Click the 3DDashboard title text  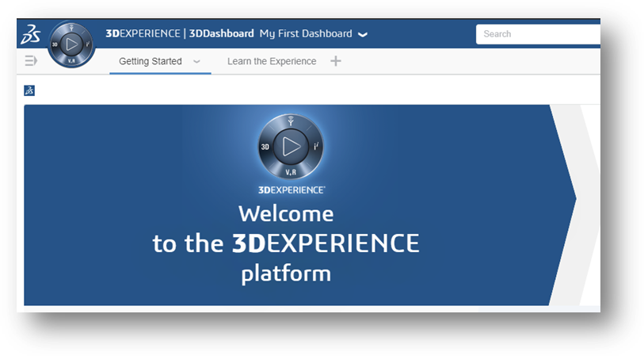pyautogui.click(x=221, y=33)
